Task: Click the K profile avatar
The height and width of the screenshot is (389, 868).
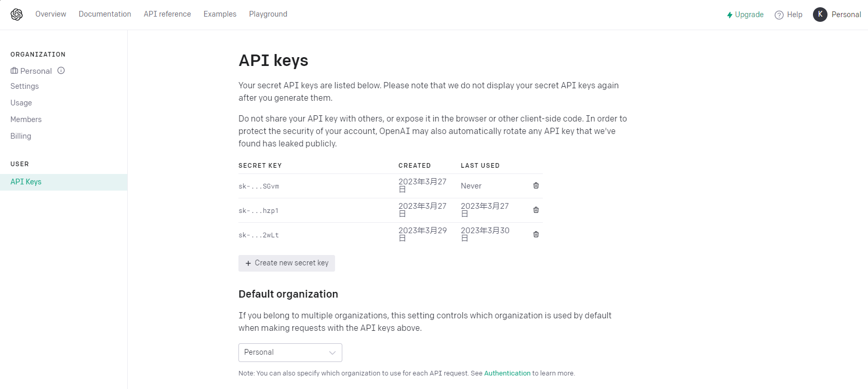Action: click(820, 15)
